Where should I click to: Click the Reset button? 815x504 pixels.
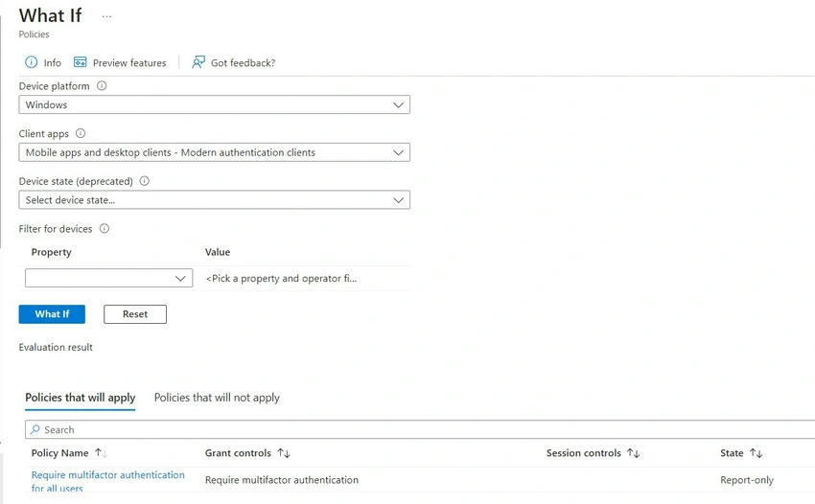pyautogui.click(x=135, y=314)
